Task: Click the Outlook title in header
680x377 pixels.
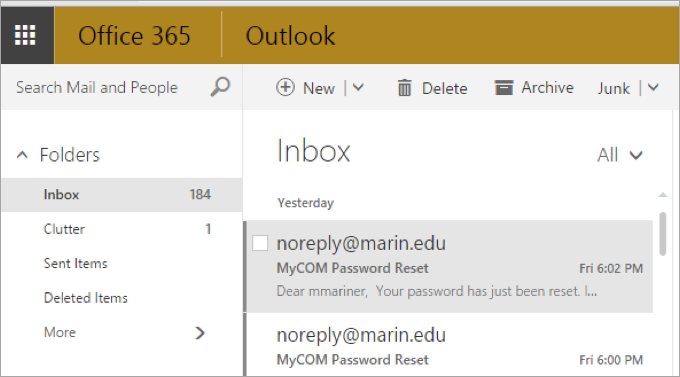Action: click(290, 36)
